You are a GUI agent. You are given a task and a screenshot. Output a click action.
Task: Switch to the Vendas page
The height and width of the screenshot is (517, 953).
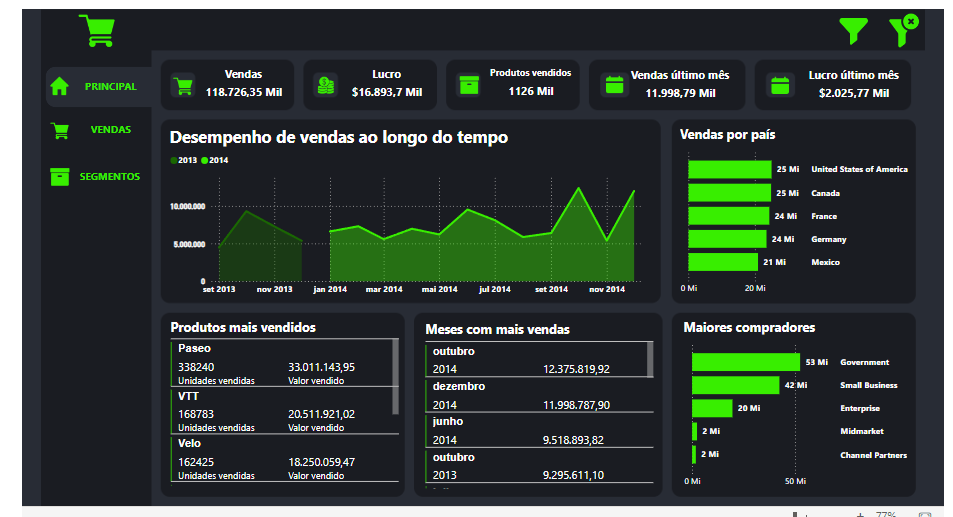110,130
